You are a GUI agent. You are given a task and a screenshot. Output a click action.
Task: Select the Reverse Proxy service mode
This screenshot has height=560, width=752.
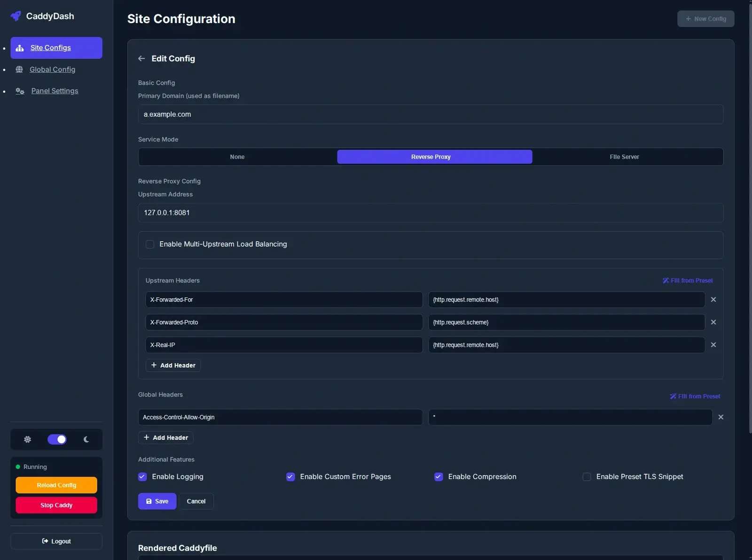coord(435,157)
